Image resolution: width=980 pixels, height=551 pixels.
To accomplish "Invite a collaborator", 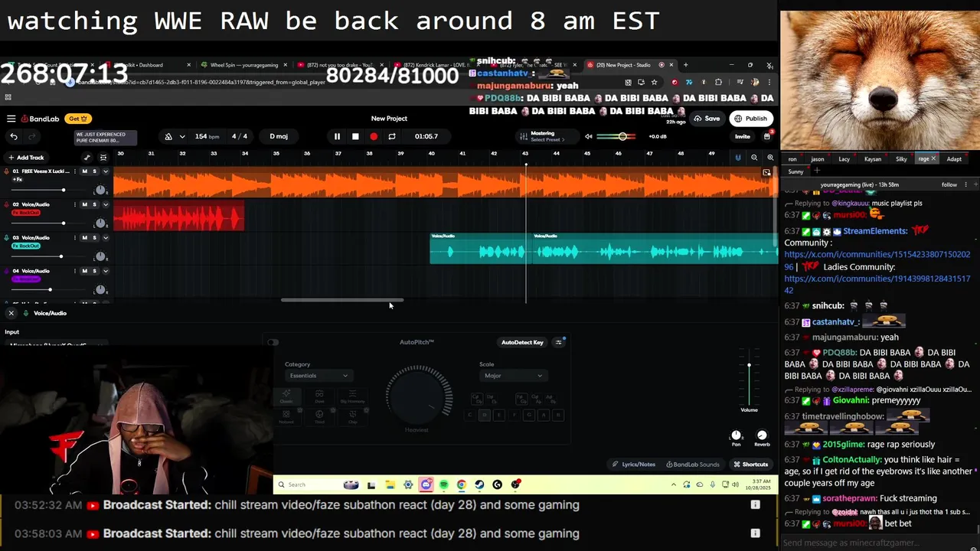I will (x=743, y=136).
